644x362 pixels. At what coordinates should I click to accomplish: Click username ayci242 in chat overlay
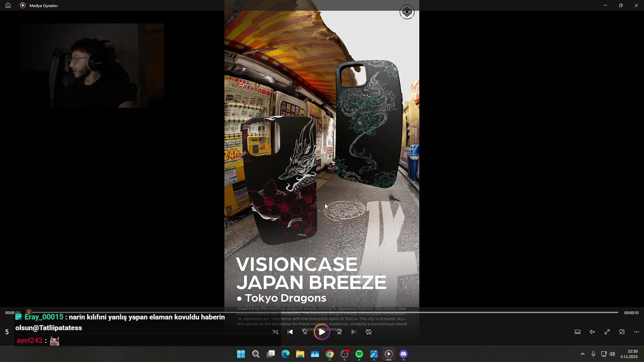coord(30,340)
